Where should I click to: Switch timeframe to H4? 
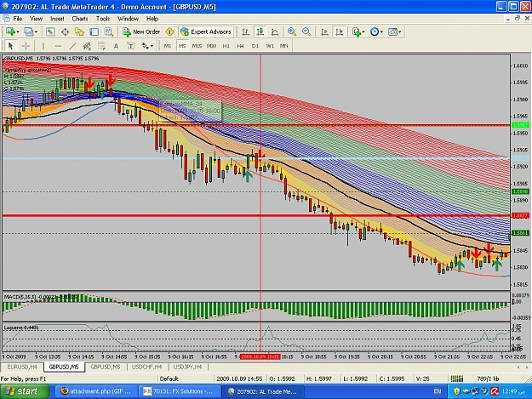tap(241, 46)
